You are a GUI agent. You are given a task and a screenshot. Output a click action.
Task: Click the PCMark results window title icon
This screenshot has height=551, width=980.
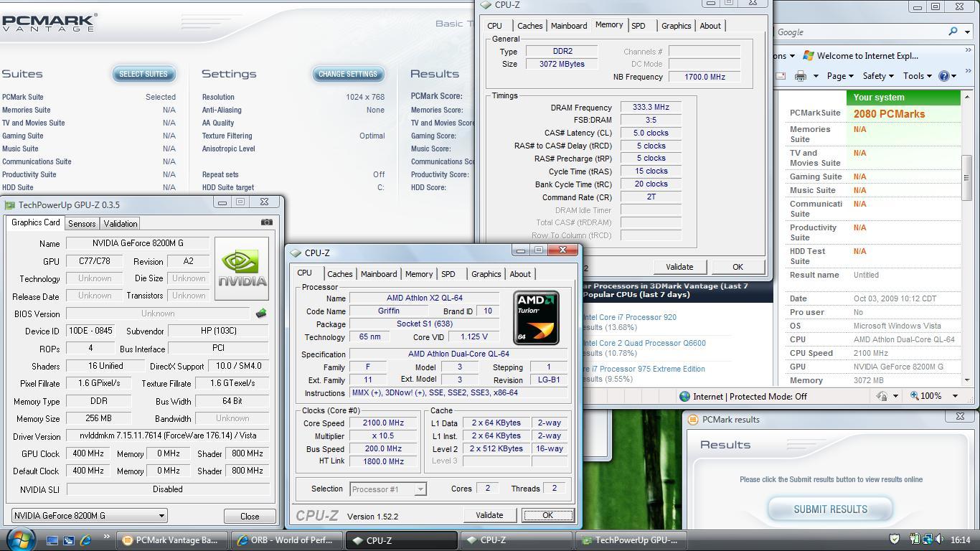tap(692, 420)
